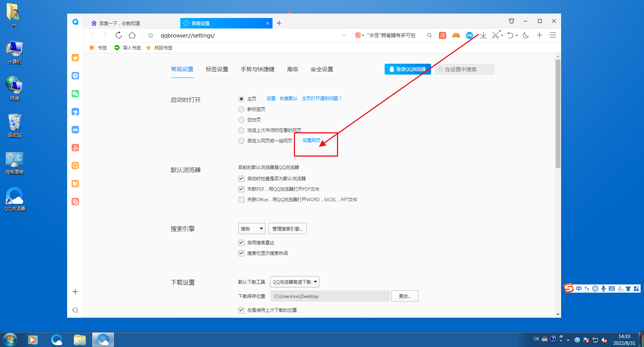Image resolution: width=644 pixels, height=347 pixels.
Task: Reload the page with the refresh icon
Action: click(119, 35)
